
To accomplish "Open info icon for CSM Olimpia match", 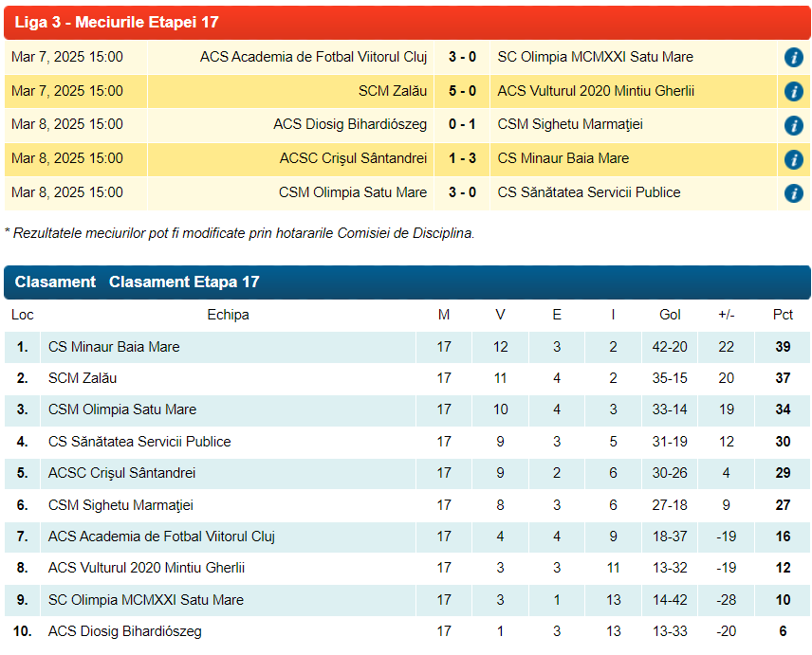I will click(x=793, y=193).
